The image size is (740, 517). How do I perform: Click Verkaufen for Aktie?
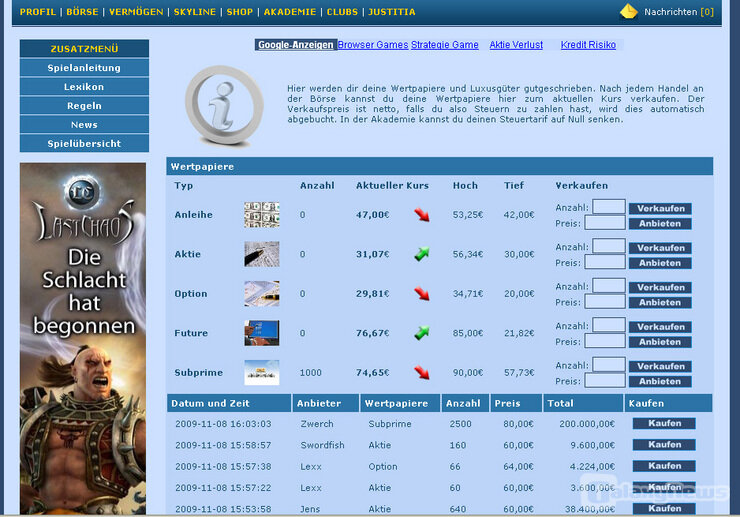tap(661, 248)
